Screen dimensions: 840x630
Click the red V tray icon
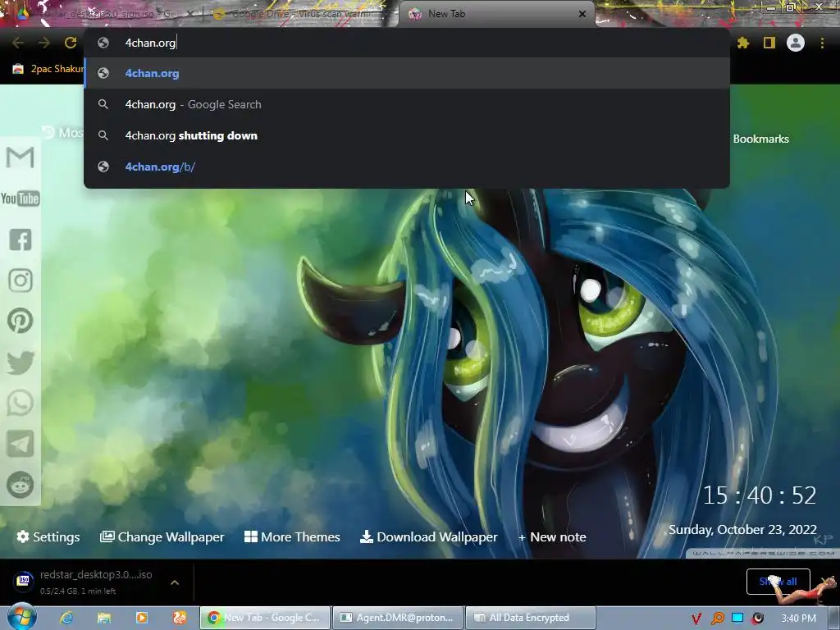tap(696, 619)
